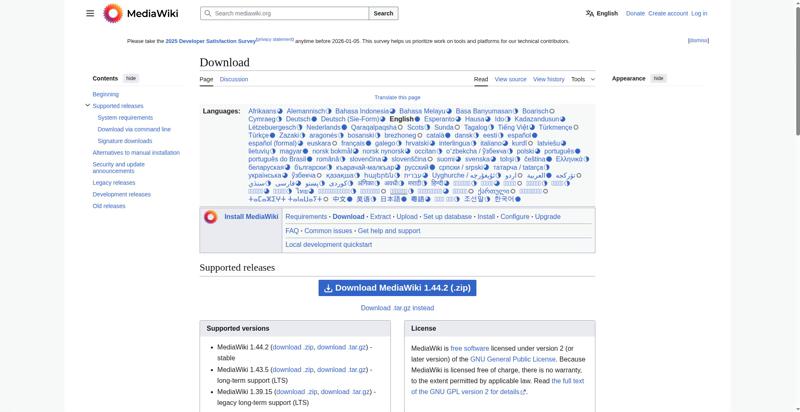800x412 pixels.
Task: Click the language translate icon
Action: coord(590,14)
